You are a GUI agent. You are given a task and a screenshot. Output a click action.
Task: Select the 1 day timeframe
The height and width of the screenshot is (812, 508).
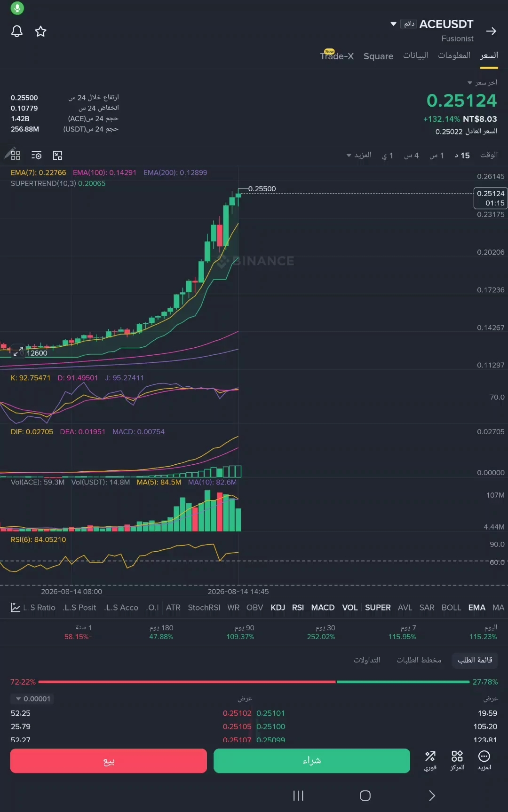pyautogui.click(x=387, y=156)
